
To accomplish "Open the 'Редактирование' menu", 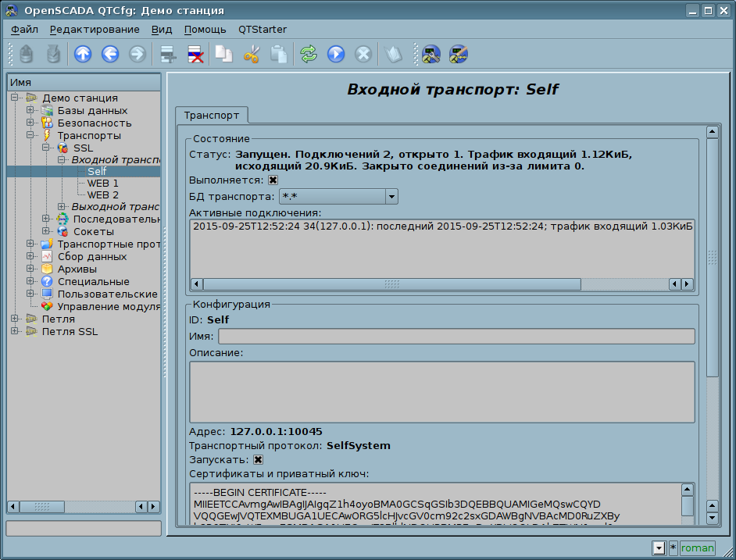I will [95, 30].
